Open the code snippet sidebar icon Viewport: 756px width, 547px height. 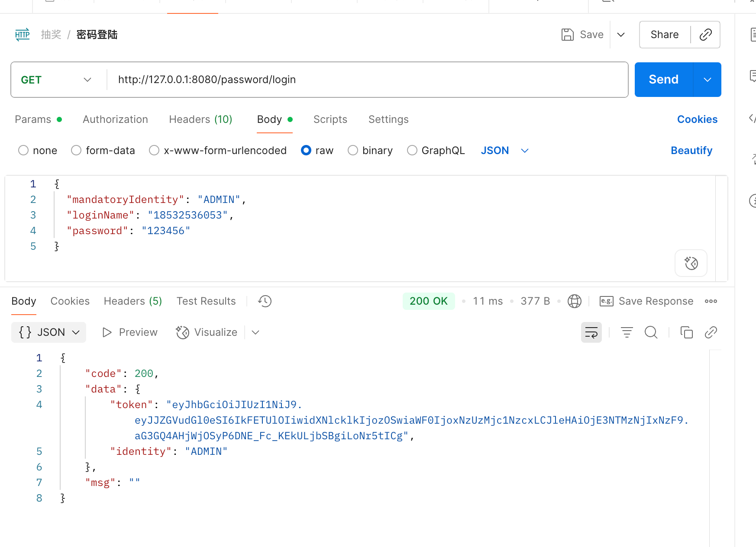click(753, 118)
